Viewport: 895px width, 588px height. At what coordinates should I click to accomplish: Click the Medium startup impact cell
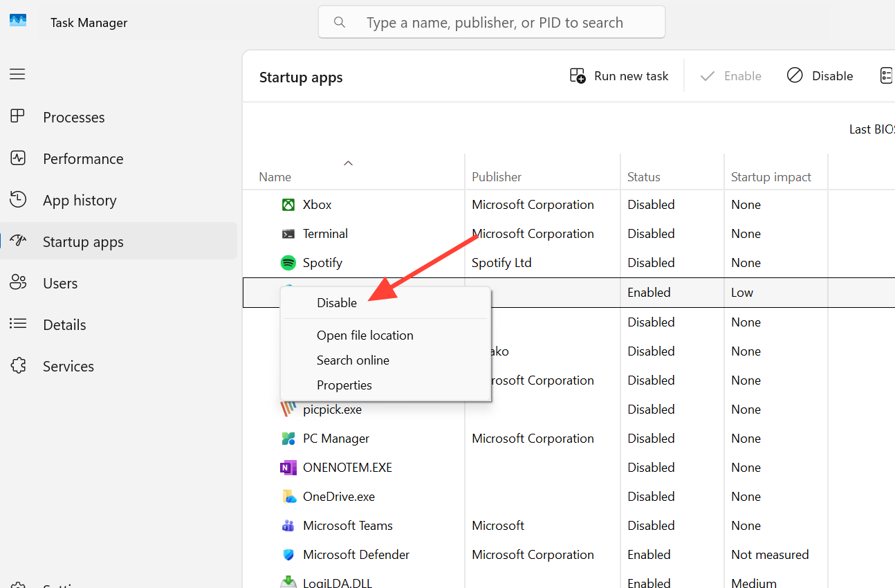[x=755, y=582]
